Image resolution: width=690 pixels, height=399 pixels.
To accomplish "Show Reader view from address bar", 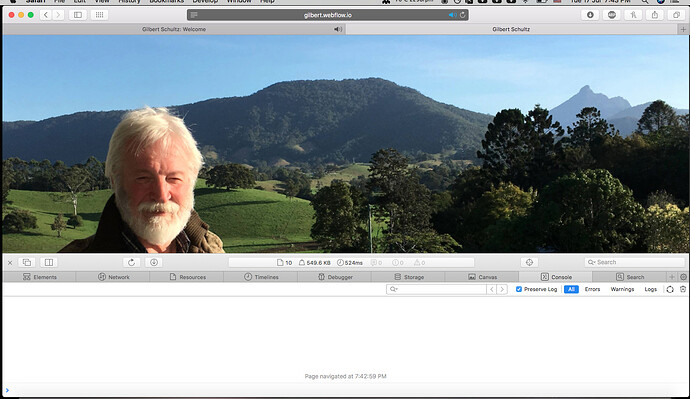I will pos(194,15).
